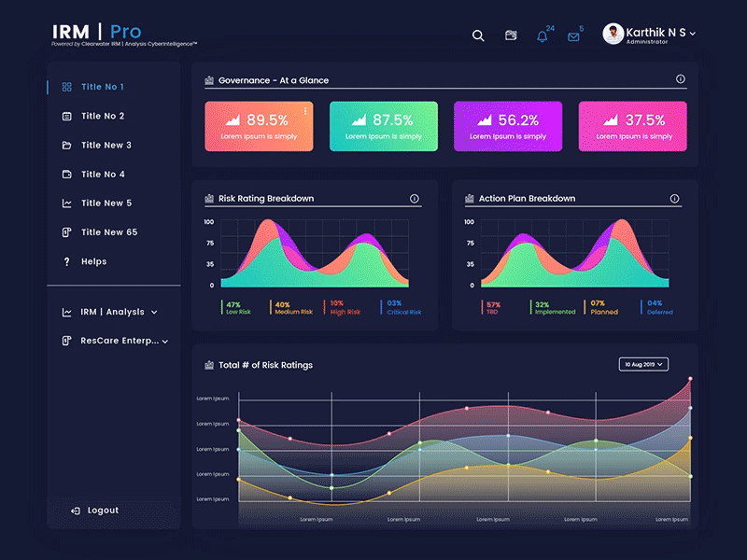Click info icon on Risk Rating Breakdown
Image resolution: width=747 pixels, height=560 pixels.
[415, 199]
